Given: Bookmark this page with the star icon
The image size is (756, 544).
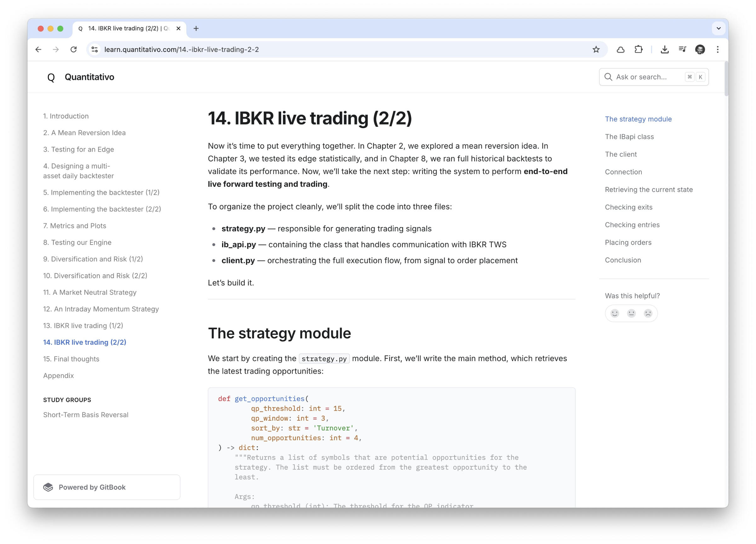Looking at the screenshot, I should 596,50.
